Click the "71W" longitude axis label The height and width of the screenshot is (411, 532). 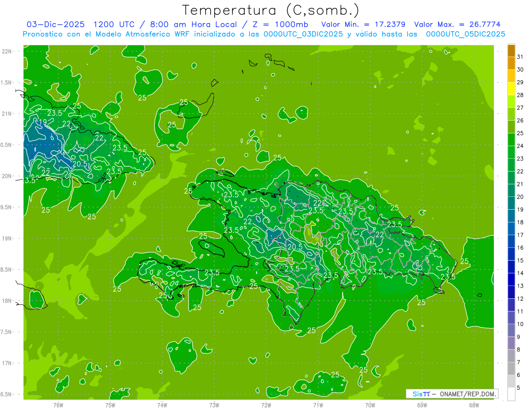[x=318, y=405]
